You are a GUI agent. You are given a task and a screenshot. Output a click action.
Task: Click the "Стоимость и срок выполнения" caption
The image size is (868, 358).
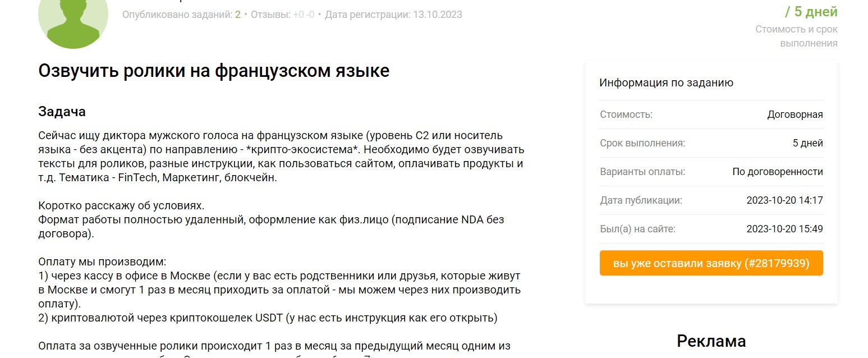click(x=796, y=36)
